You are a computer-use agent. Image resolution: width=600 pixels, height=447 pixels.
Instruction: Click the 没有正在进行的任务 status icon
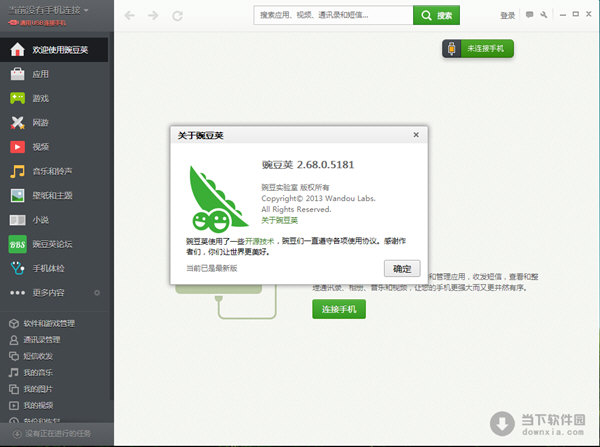coord(17,434)
